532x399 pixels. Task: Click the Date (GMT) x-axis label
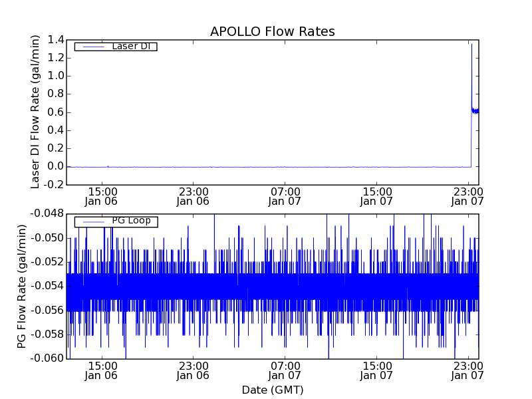272,390
